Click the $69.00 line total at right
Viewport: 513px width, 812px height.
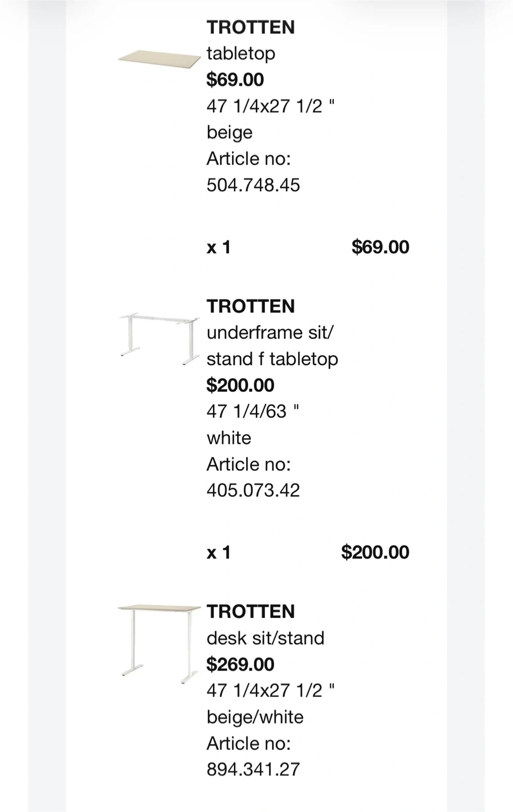coord(380,247)
